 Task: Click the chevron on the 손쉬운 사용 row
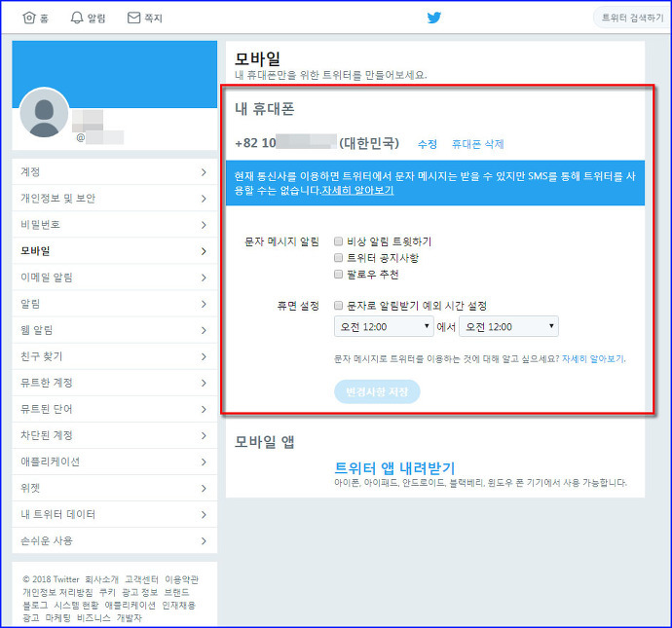(204, 541)
